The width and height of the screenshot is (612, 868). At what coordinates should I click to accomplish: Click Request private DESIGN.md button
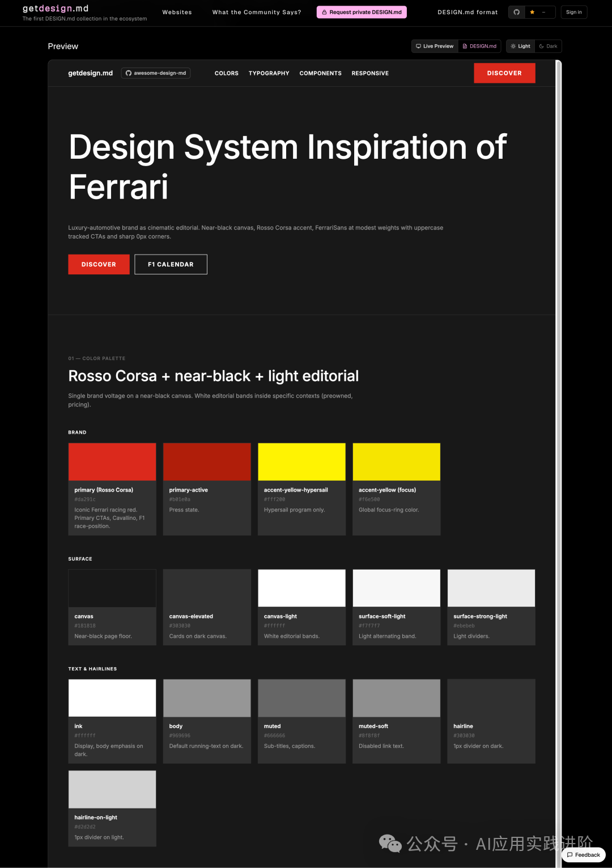click(x=362, y=12)
